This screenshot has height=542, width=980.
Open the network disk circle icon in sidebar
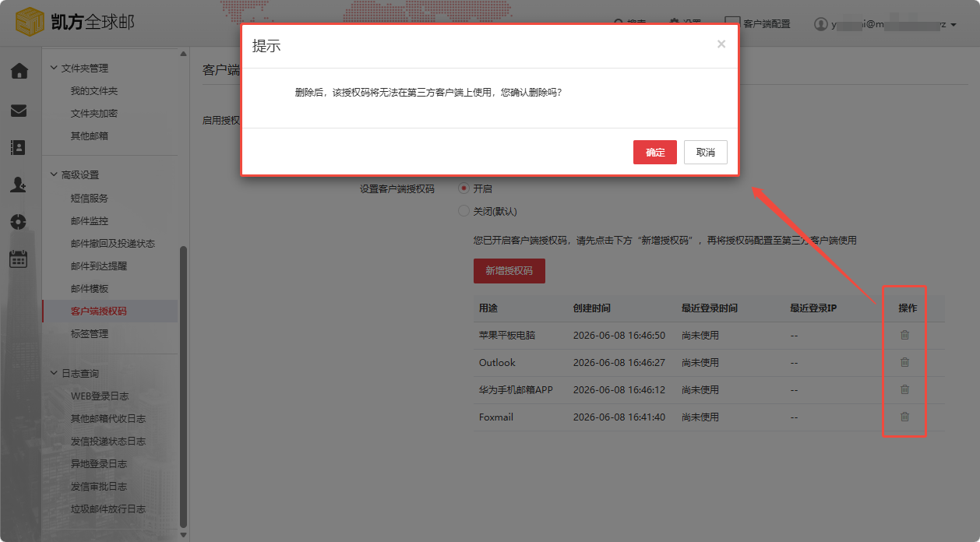click(x=19, y=222)
